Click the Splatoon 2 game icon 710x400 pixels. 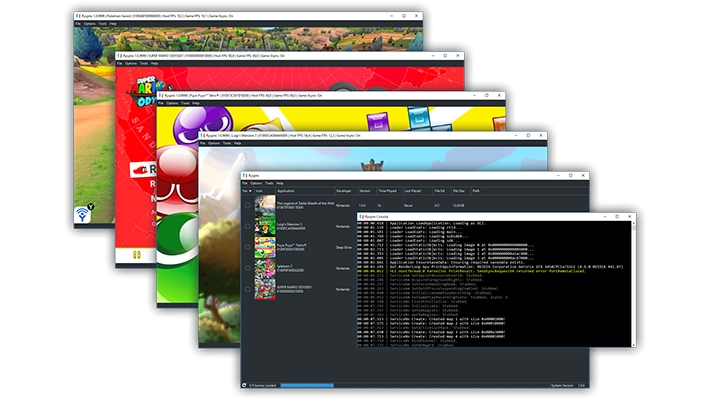pyautogui.click(x=265, y=268)
